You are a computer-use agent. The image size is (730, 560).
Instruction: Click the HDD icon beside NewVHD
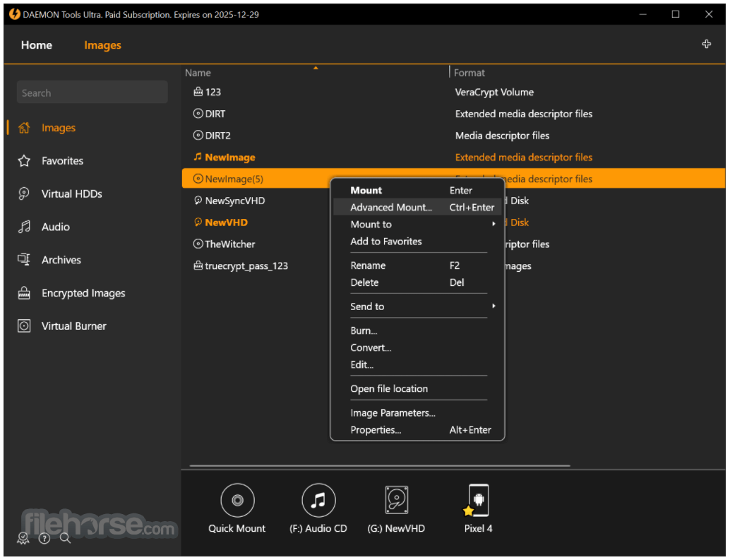[198, 222]
